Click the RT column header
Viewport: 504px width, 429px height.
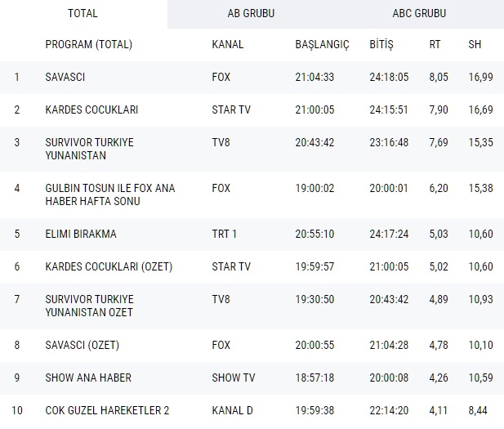pyautogui.click(x=435, y=44)
